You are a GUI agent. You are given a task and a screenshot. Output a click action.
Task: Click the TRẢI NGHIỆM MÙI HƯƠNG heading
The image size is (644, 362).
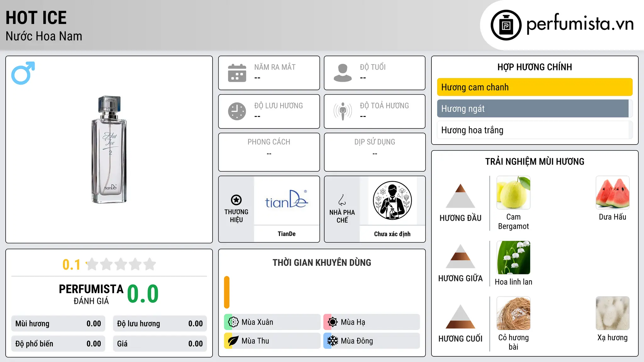click(x=535, y=162)
